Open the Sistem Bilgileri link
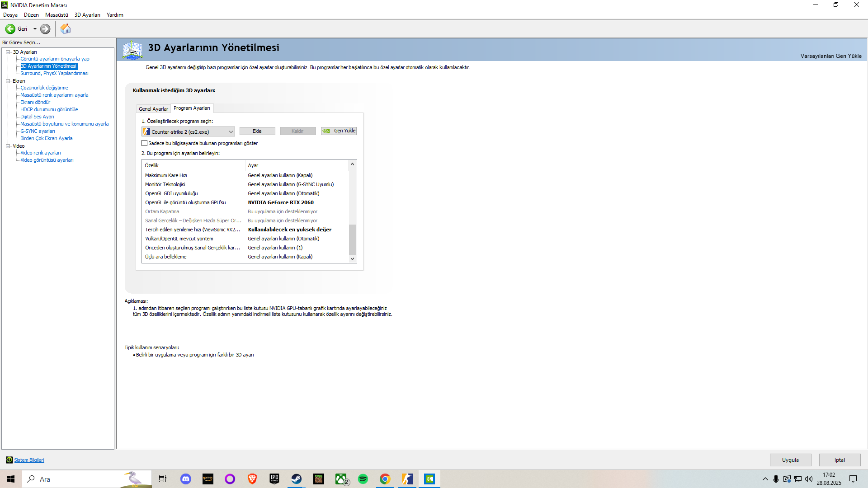868x488 pixels. click(29, 460)
